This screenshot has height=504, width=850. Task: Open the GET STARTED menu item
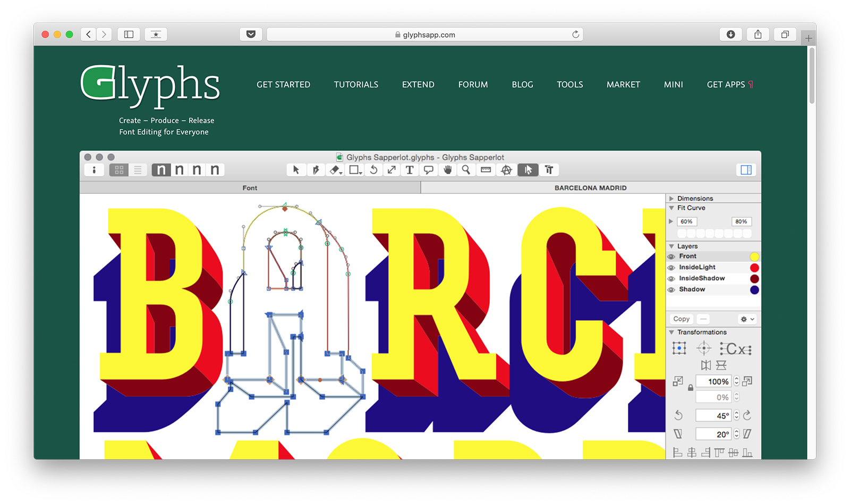(x=284, y=84)
